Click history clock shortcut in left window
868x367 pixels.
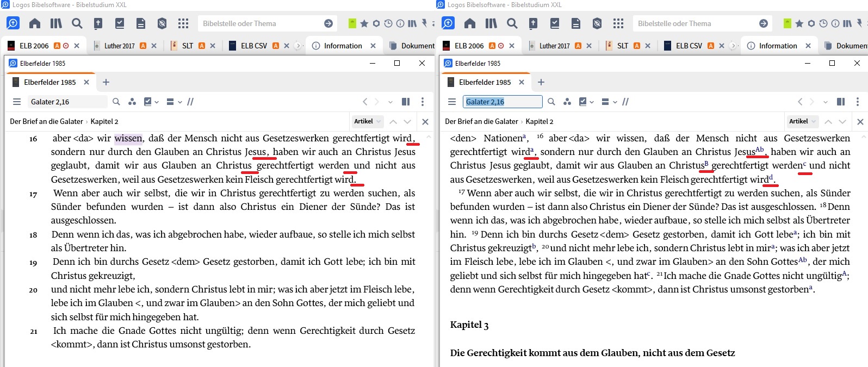(388, 23)
